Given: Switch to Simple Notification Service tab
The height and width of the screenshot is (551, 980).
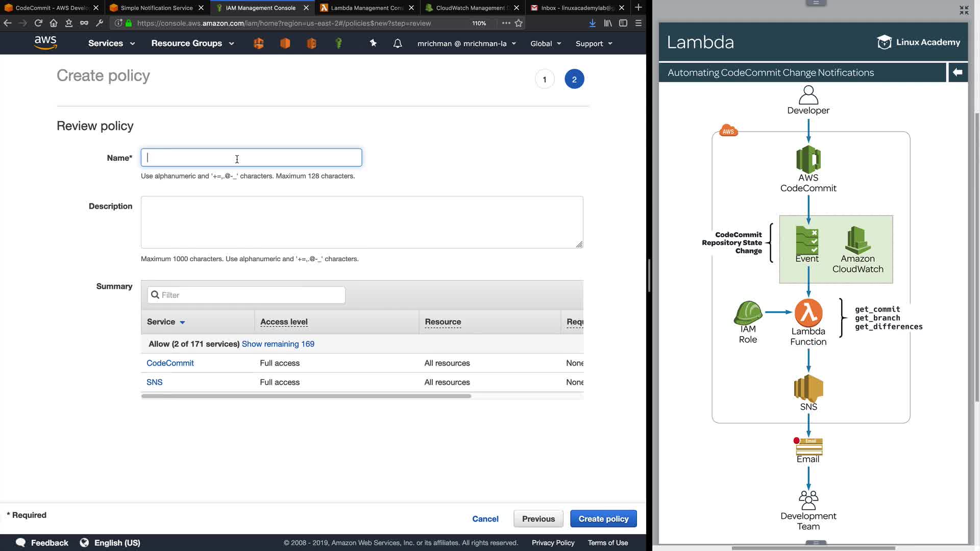Looking at the screenshot, I should (x=156, y=8).
